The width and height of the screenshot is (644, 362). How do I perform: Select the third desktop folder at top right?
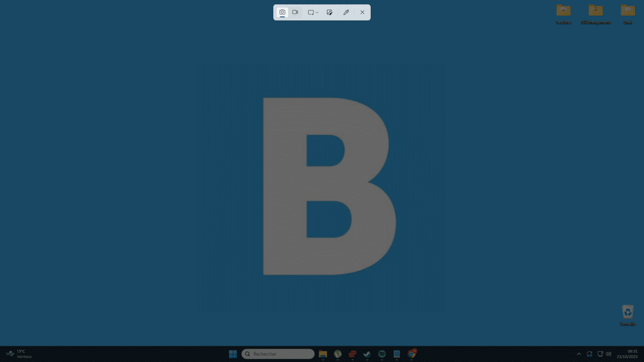(x=628, y=14)
